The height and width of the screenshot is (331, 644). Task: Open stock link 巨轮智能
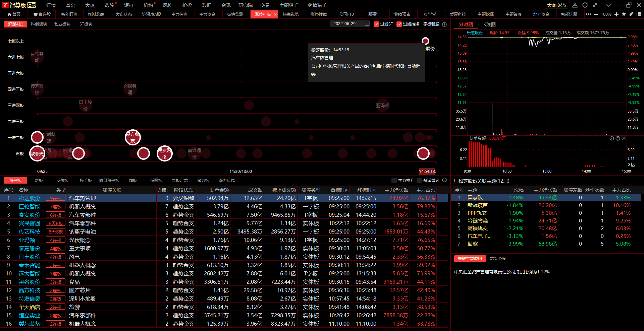pyautogui.click(x=30, y=206)
